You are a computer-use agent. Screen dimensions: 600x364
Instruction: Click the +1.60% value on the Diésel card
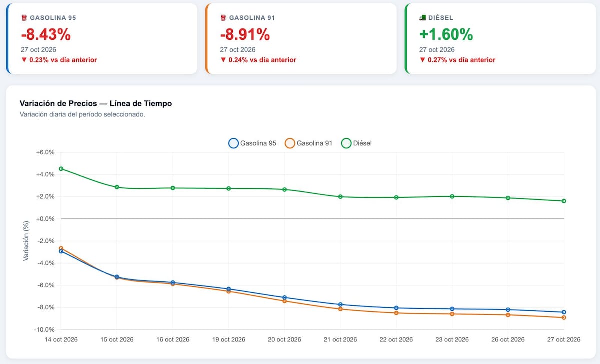click(446, 34)
